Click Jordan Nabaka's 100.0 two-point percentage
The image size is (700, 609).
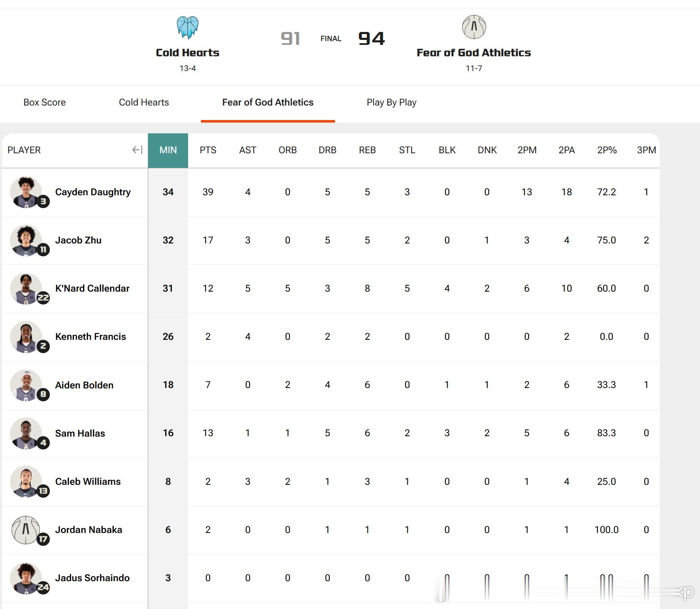pos(607,530)
